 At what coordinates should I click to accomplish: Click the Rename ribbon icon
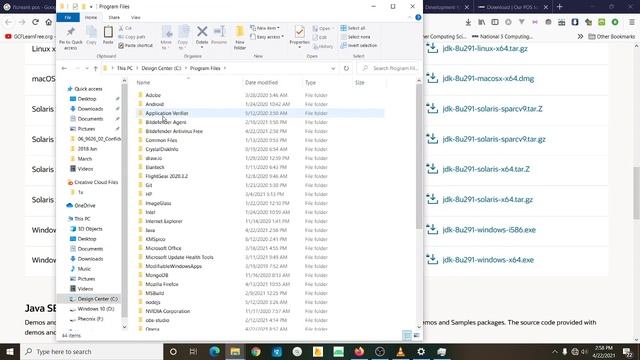[219, 35]
